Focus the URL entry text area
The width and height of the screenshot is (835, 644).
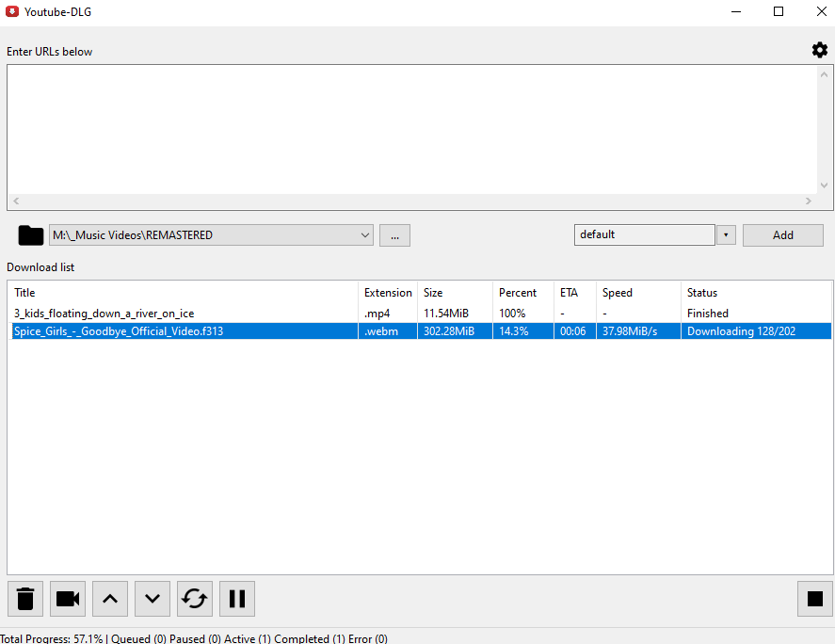412,129
